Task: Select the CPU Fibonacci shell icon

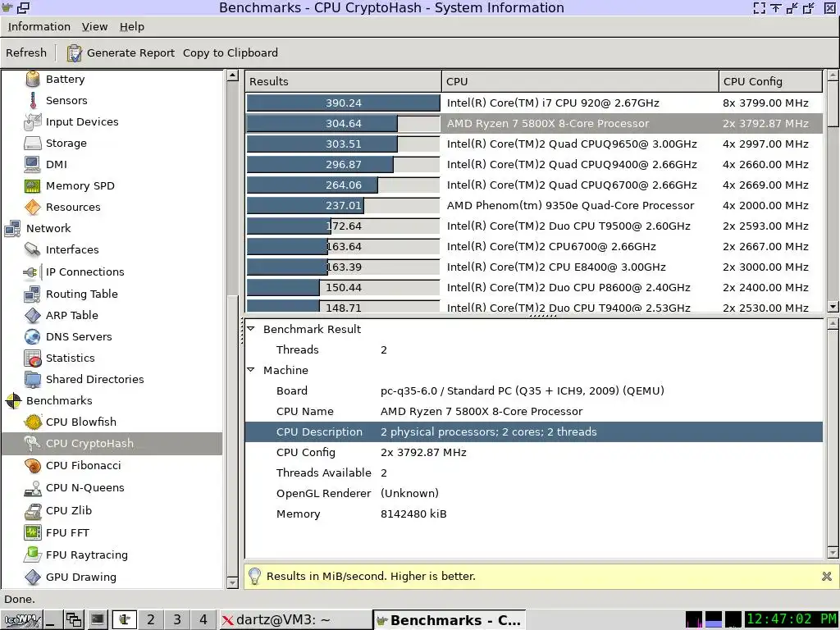Action: click(x=33, y=466)
